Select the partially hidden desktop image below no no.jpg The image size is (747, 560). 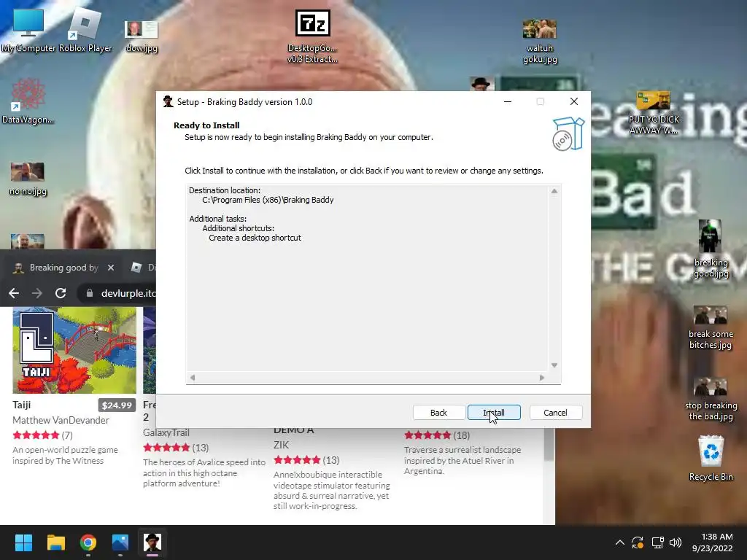click(x=28, y=241)
